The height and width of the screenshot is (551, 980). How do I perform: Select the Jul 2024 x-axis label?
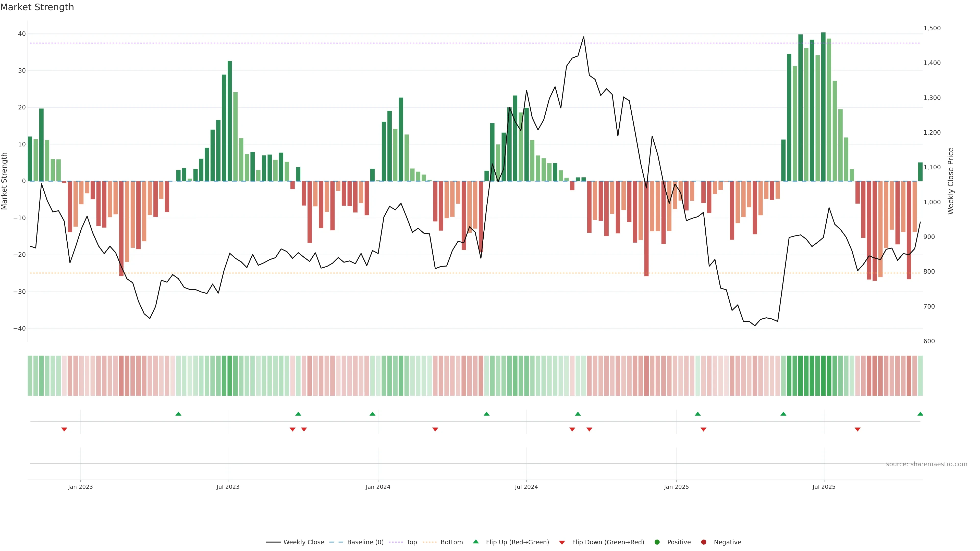[526, 487]
